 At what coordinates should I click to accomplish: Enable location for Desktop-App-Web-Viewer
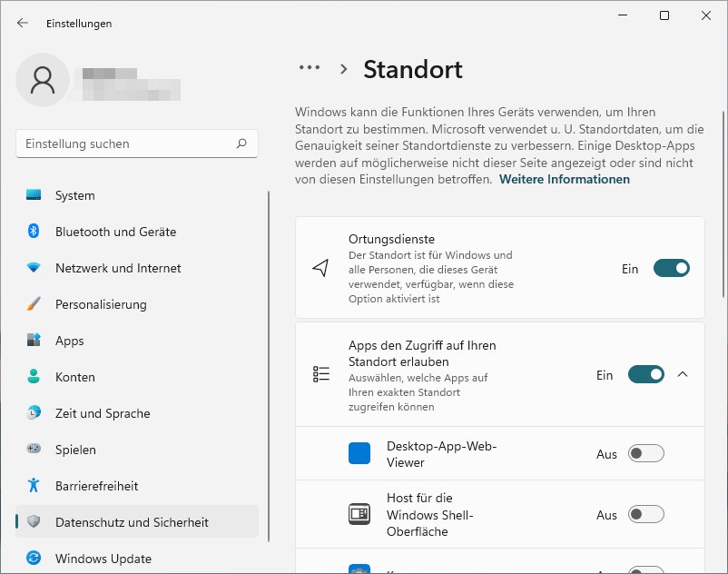coord(645,453)
